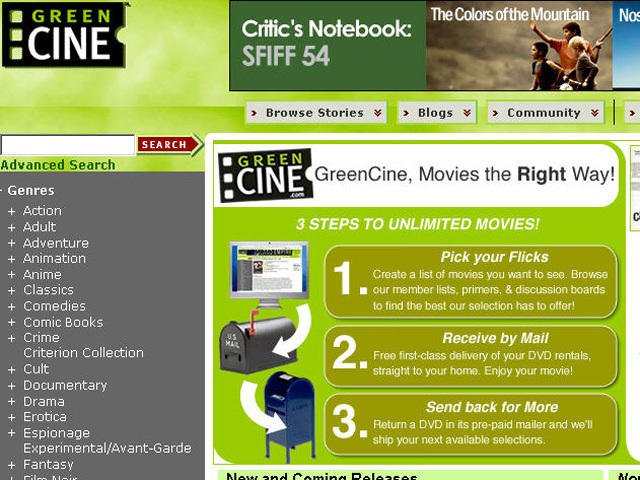Screen dimensions: 640x480
Task: Expand the Documentary genre plus icon
Action: [x=12, y=386]
